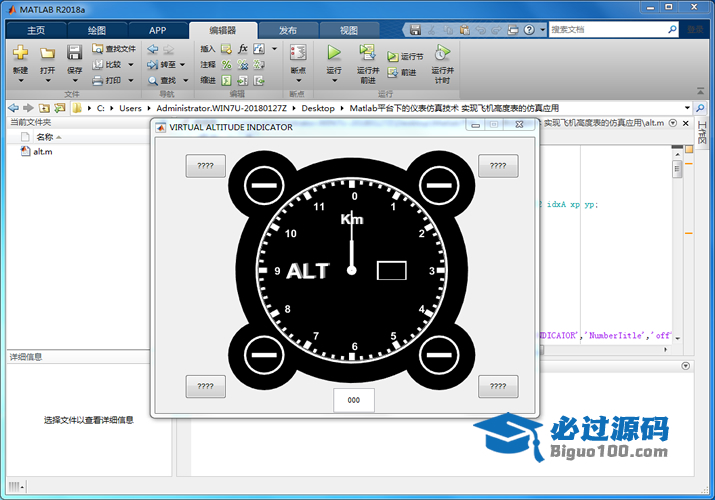715x500 pixels.
Task: Expand the New (新建) dropdown arrow
Action: [x=21, y=81]
